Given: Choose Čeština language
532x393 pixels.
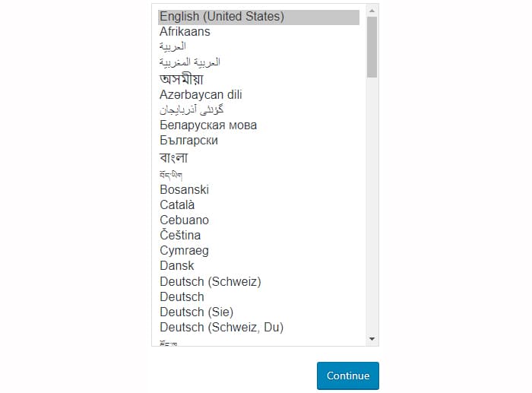Looking at the screenshot, I should pos(258,235).
